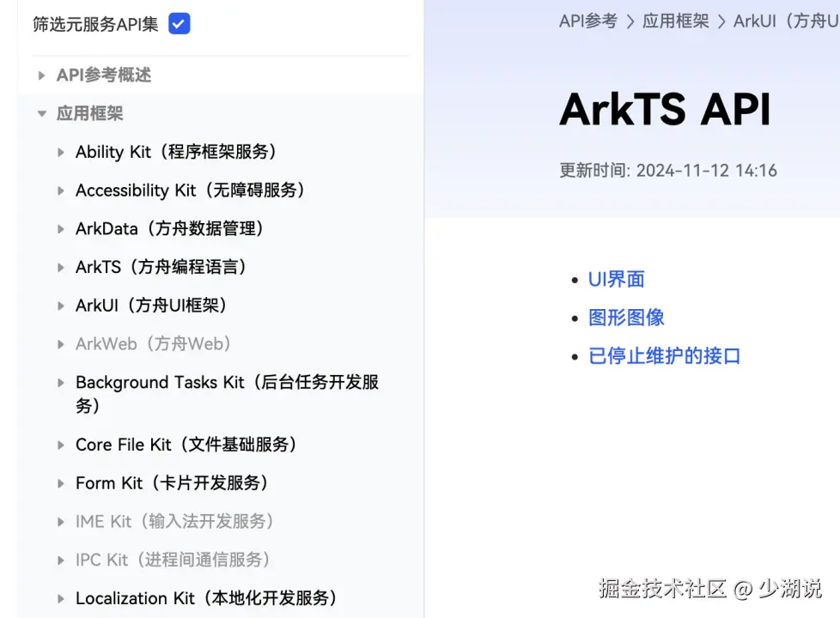Open Accessibility Kit（无障碍服务）
Viewport: 840px width, 618px height.
click(191, 191)
